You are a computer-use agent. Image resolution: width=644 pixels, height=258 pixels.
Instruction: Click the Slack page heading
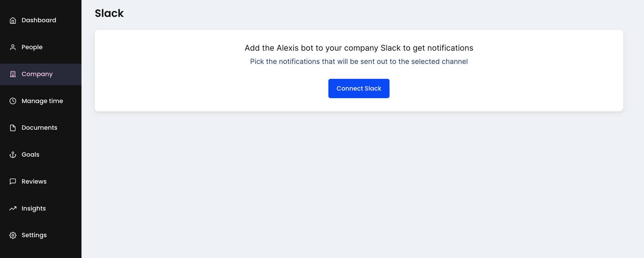pos(109,13)
